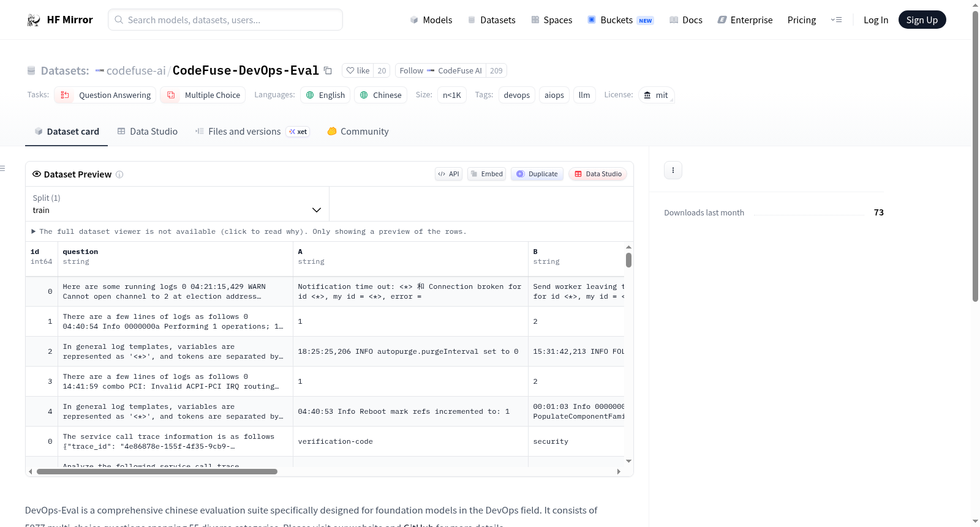Click the table scroll-down arrow
Image resolution: width=980 pixels, height=527 pixels.
coord(628,461)
